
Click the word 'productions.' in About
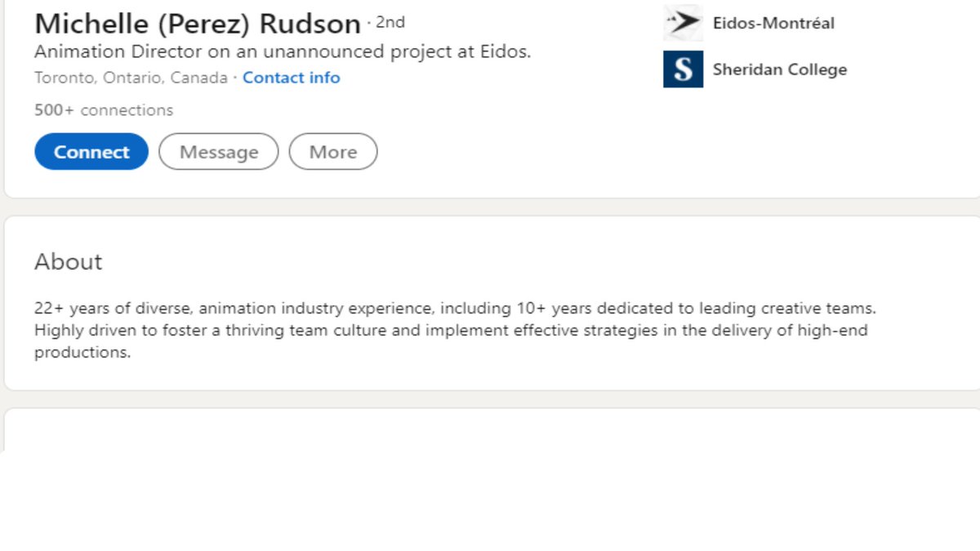[82, 353]
